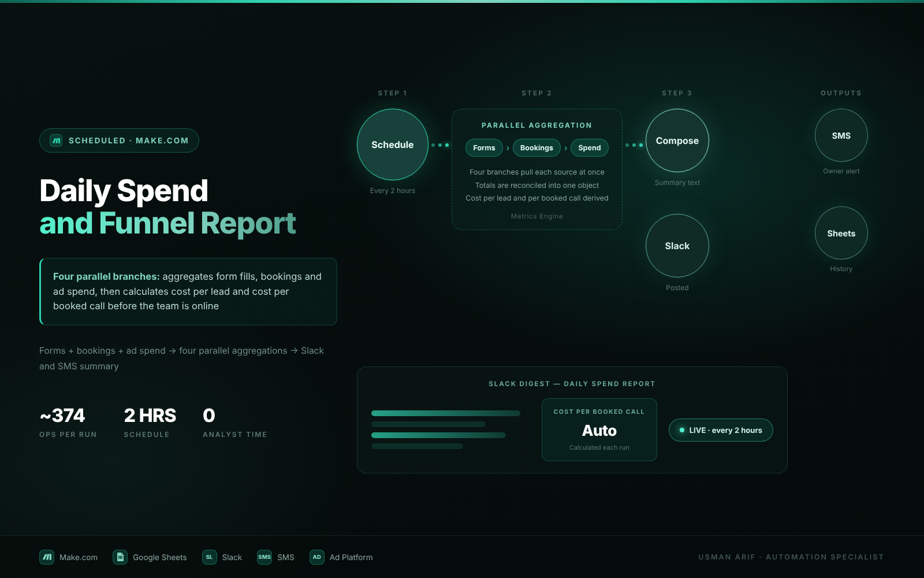924x578 pixels.
Task: Click the chevron between Forms and Bookings
Action: coord(508,149)
